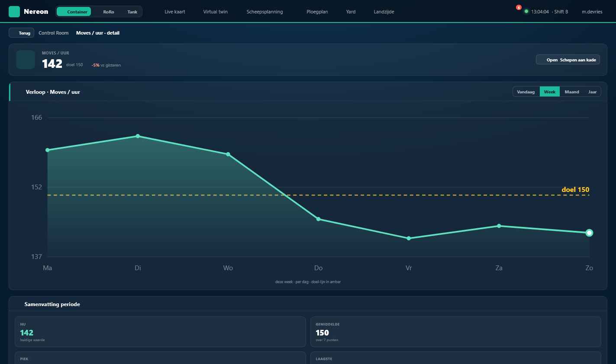
Task: Click the 'Moves / uur - detail' breadcrumb
Action: point(98,33)
